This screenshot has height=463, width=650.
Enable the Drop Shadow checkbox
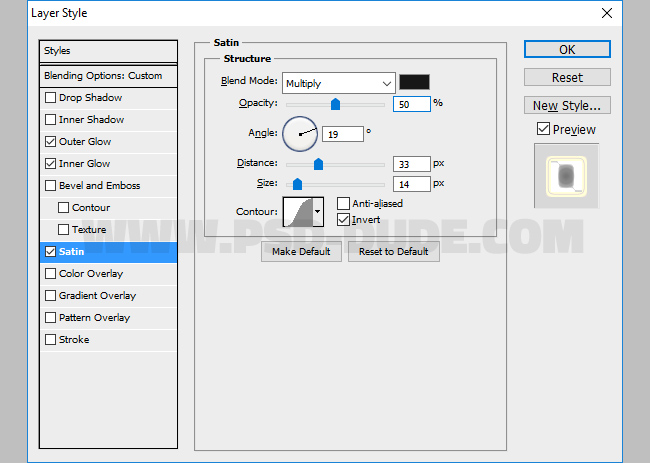click(x=51, y=98)
